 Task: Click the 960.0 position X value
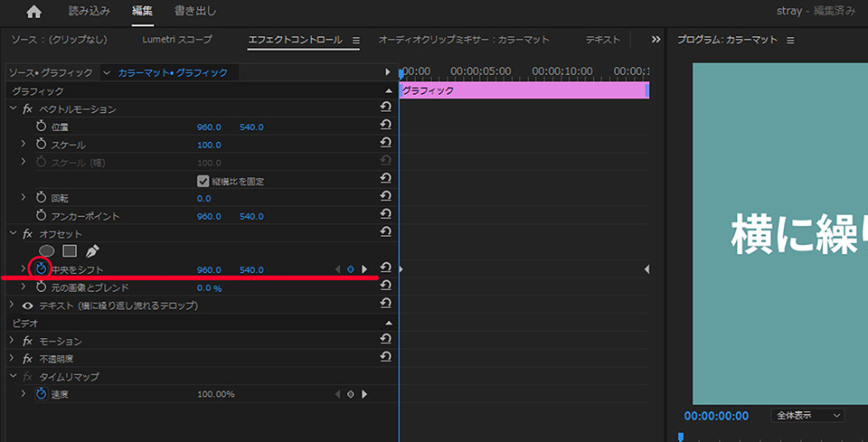tap(209, 127)
